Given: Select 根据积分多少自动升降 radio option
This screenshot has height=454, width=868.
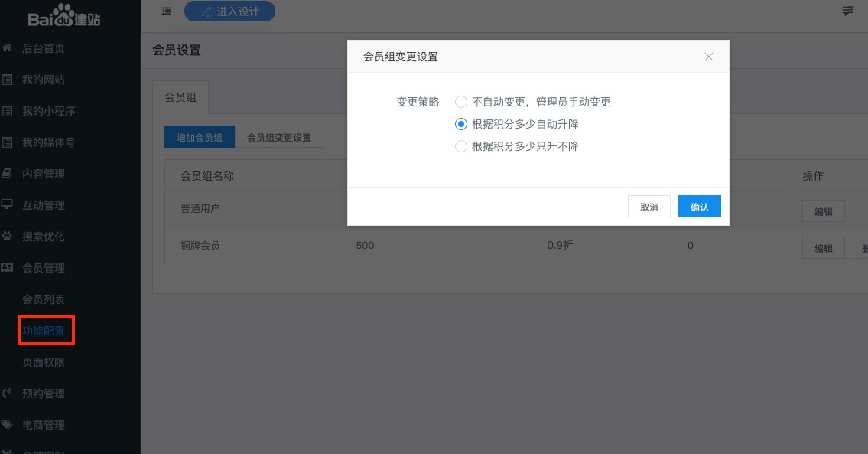Looking at the screenshot, I should click(461, 124).
